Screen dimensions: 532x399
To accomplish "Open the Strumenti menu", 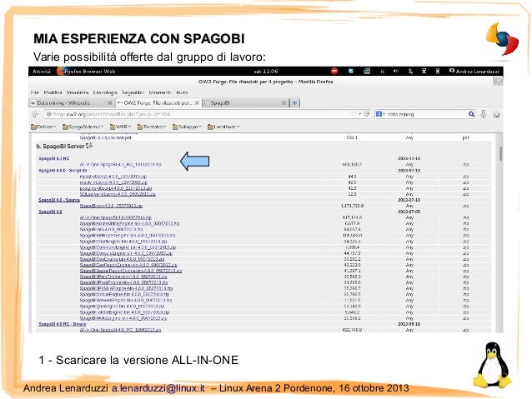I will (x=160, y=92).
